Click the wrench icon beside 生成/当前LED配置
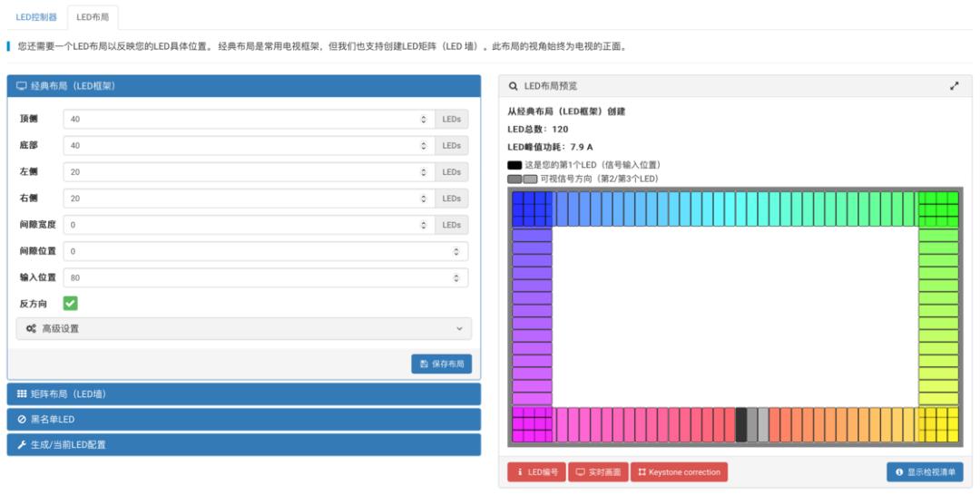This screenshot has width=980, height=495. 22,445
